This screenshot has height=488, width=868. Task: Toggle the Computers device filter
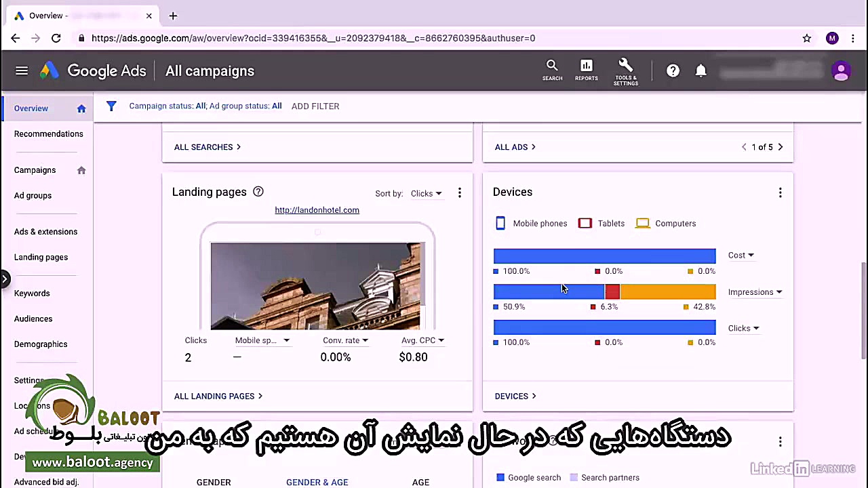click(x=642, y=223)
